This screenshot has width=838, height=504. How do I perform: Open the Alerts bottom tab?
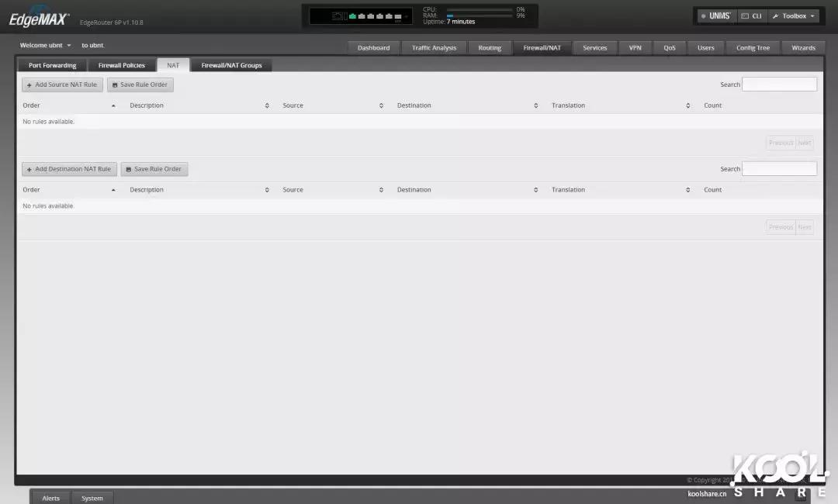(x=50, y=498)
